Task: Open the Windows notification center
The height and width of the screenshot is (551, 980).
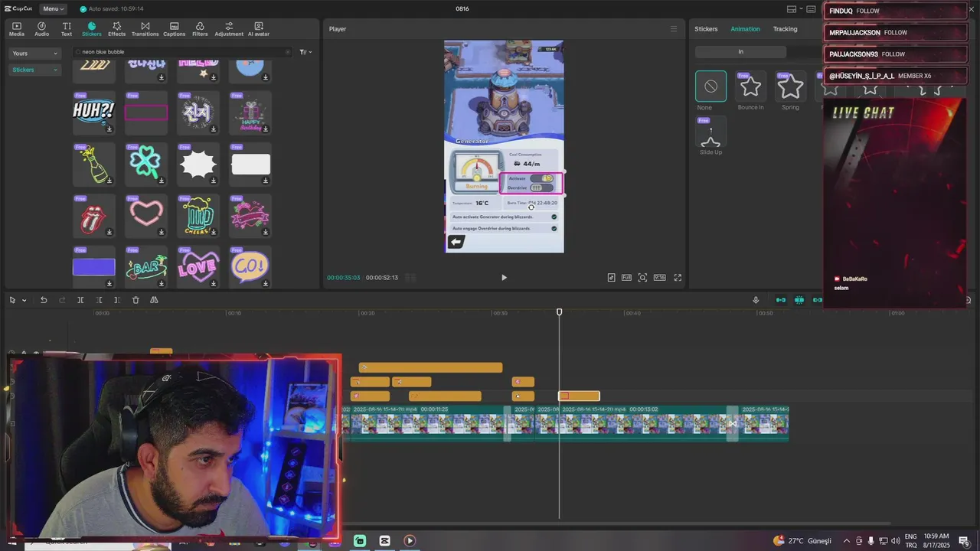Action: (x=964, y=541)
